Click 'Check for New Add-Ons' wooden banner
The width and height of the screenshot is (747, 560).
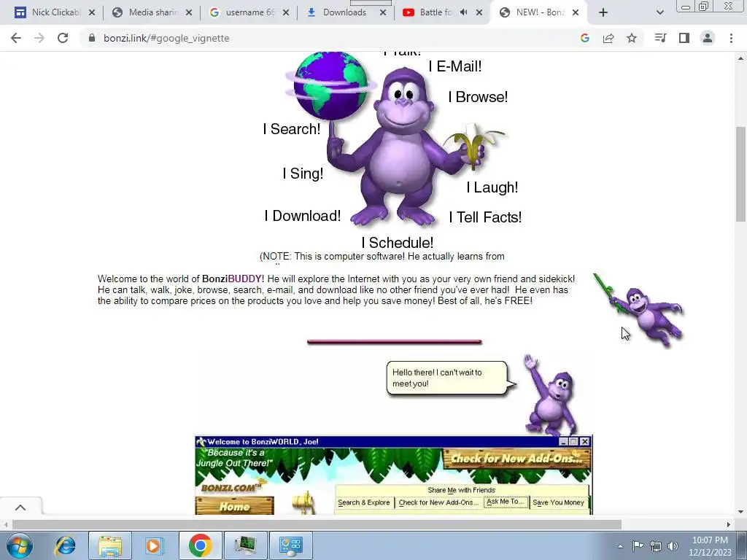(516, 459)
